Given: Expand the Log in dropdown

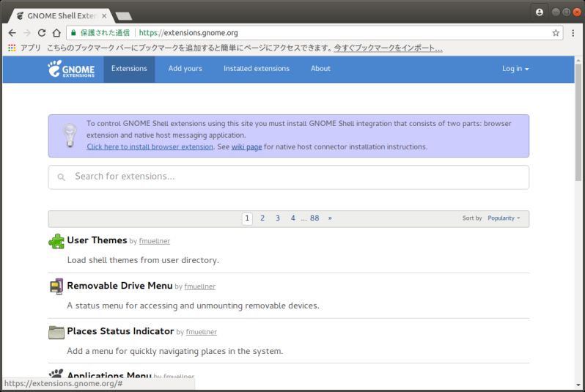Looking at the screenshot, I should pyautogui.click(x=515, y=69).
